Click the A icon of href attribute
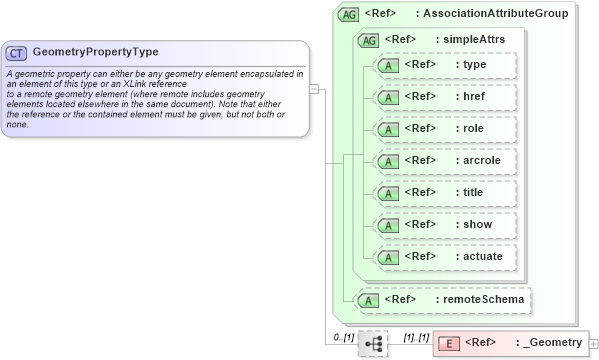599x360 pixels. tap(388, 98)
